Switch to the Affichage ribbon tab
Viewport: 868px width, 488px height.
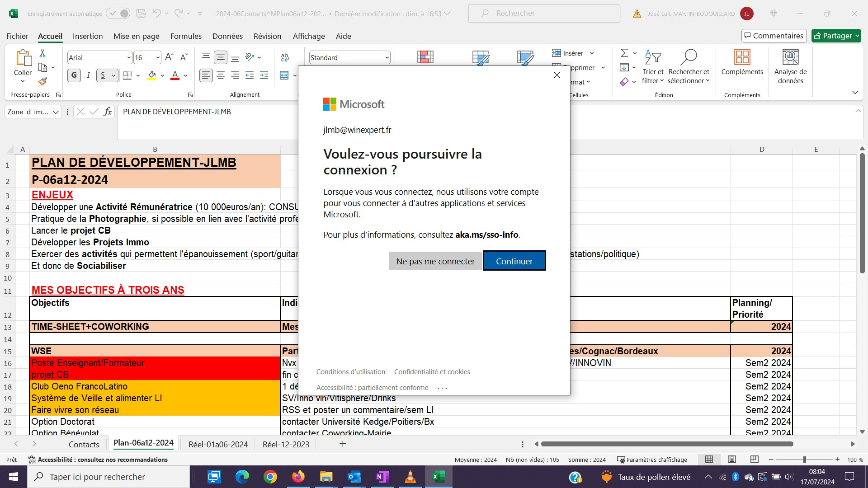[x=309, y=36]
